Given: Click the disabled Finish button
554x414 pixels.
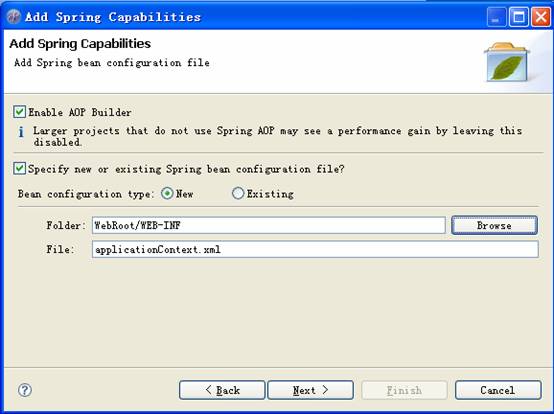Looking at the screenshot, I should (x=404, y=390).
